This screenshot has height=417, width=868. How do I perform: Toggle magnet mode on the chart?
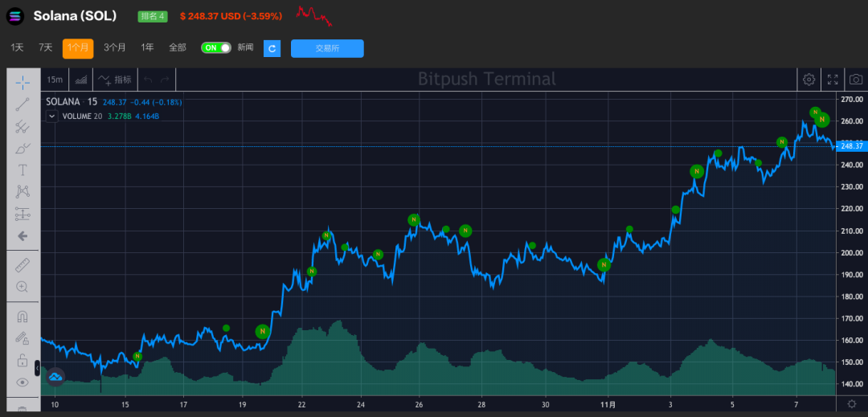(23, 317)
